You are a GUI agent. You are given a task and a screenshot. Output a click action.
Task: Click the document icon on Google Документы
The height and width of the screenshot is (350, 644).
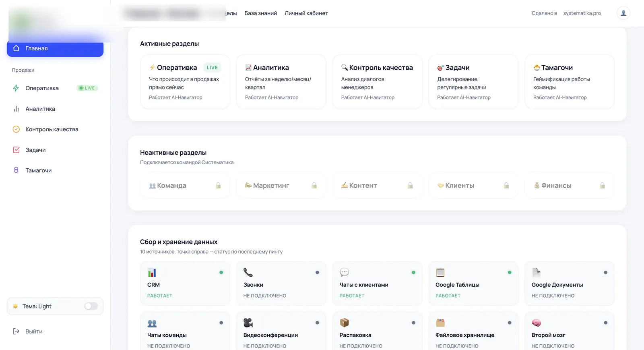pos(536,273)
